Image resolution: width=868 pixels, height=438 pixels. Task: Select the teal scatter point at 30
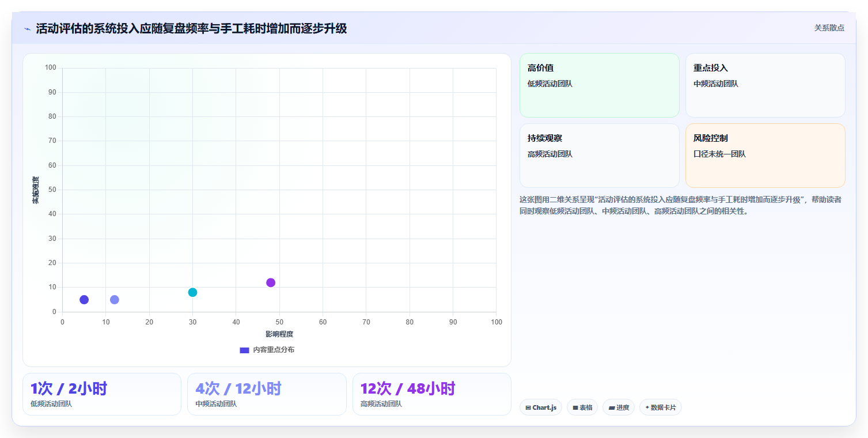pos(192,292)
